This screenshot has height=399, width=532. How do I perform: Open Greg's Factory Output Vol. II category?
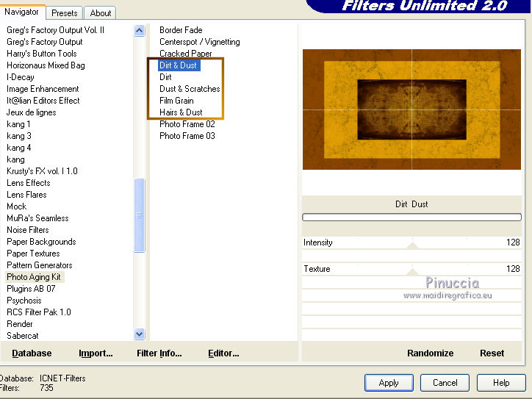coord(55,30)
